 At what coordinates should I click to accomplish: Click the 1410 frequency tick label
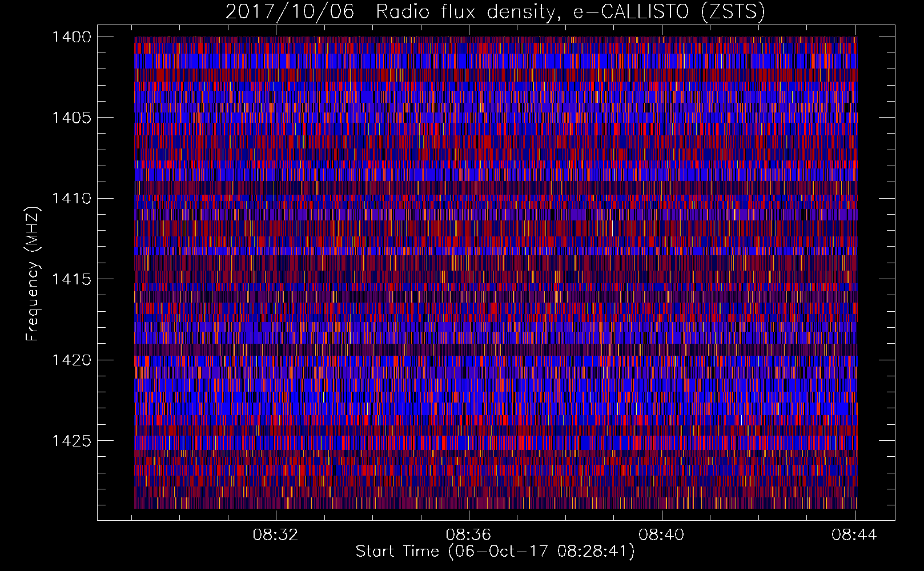[x=71, y=199]
